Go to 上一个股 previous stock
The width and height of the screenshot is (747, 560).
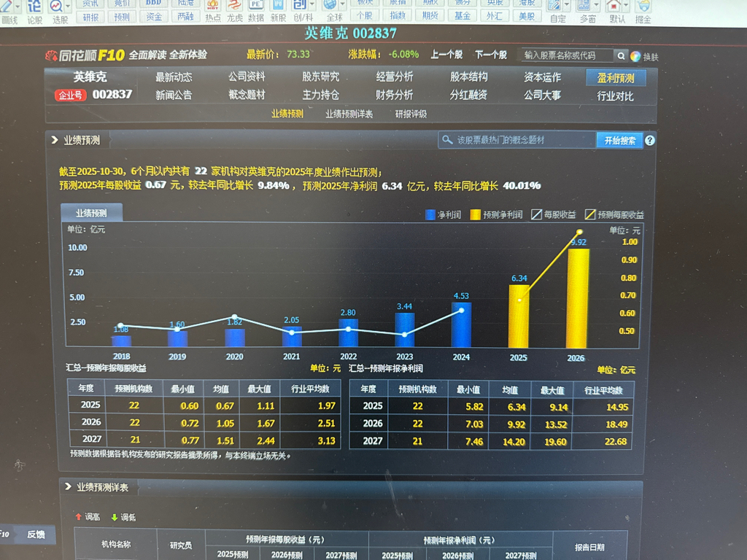click(447, 55)
